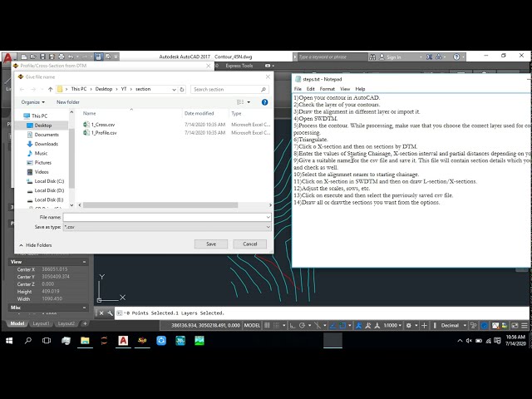Open Local Disk (C:) in the navigation pane
Screen dimensions: 532x399
click(49, 180)
